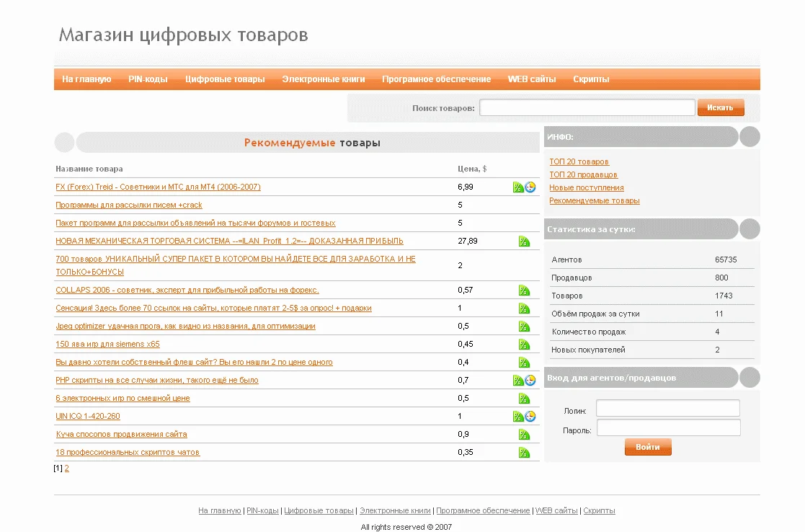Click the clock icon next to FX Forex Treid

[530, 187]
